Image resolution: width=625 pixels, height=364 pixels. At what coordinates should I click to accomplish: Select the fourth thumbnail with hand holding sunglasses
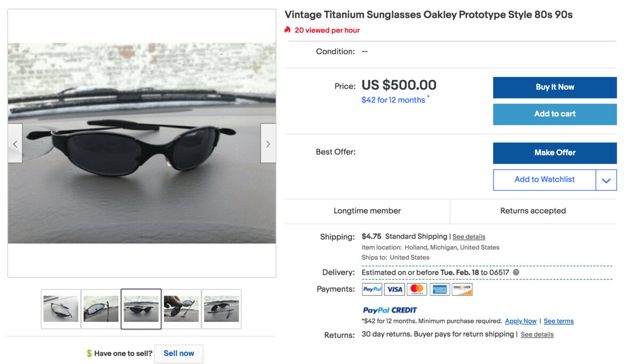(x=181, y=309)
